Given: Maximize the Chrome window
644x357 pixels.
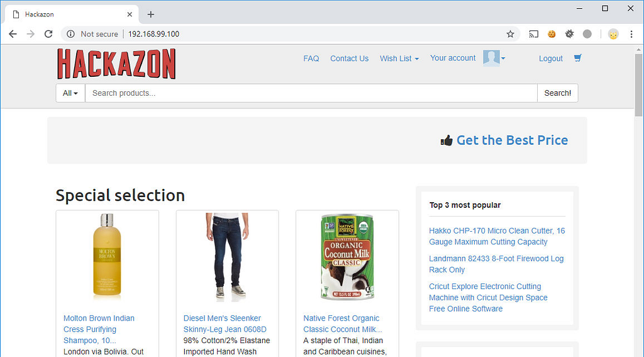Looking at the screenshot, I should [605, 8].
